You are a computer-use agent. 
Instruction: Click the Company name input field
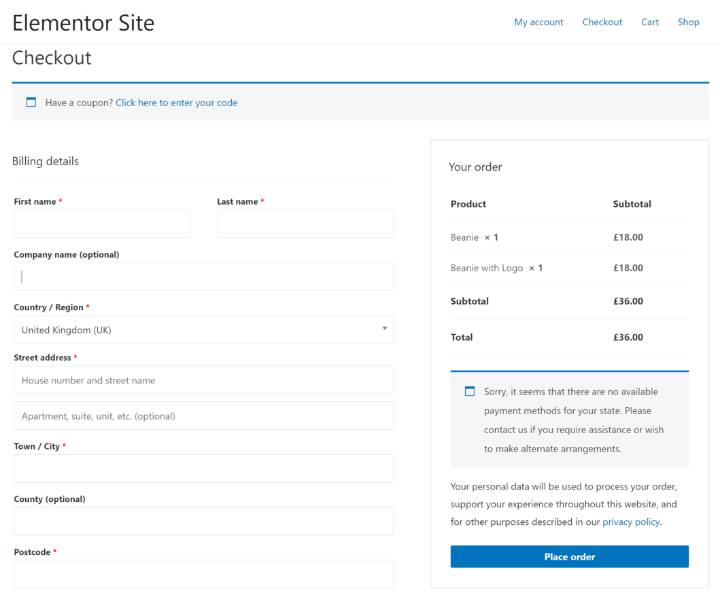coord(203,276)
